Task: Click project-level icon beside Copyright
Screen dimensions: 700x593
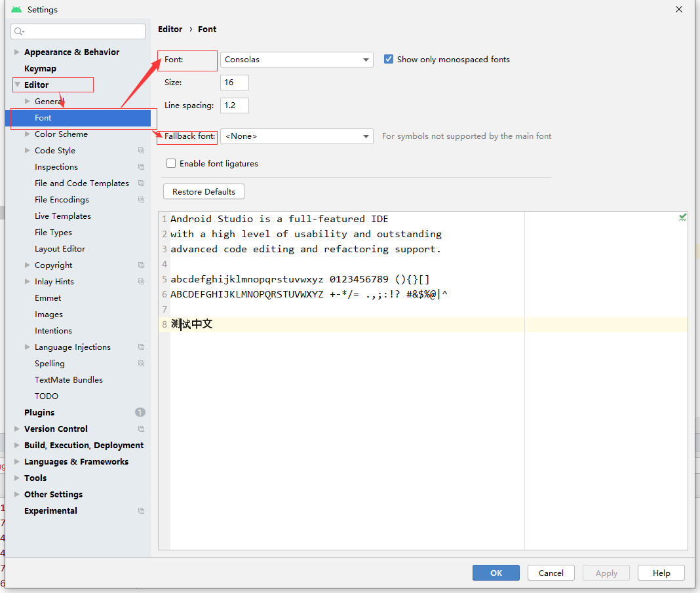Action: [x=141, y=265]
